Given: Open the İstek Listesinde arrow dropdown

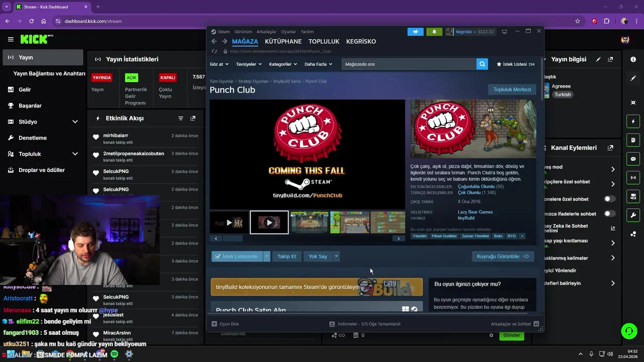Looking at the screenshot, I should (x=267, y=256).
